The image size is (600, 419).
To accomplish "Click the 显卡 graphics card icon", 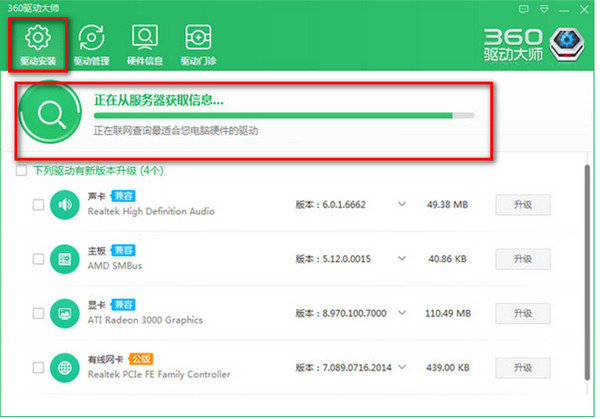I will [65, 313].
